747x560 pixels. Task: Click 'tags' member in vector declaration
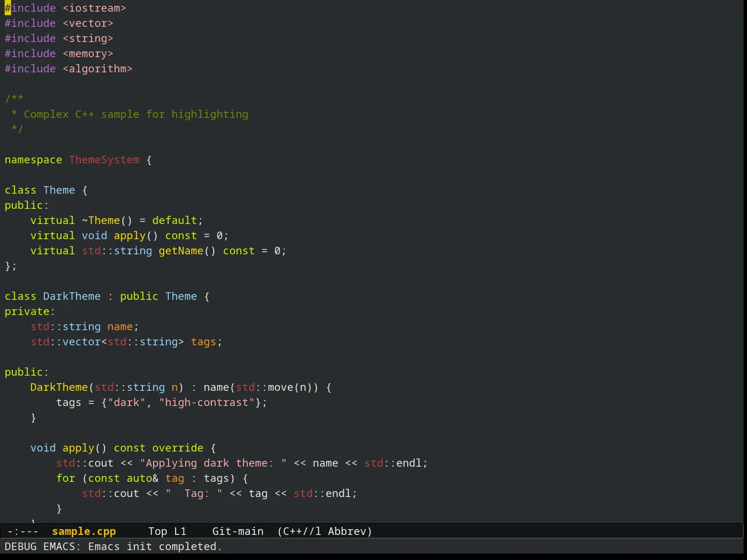click(203, 342)
